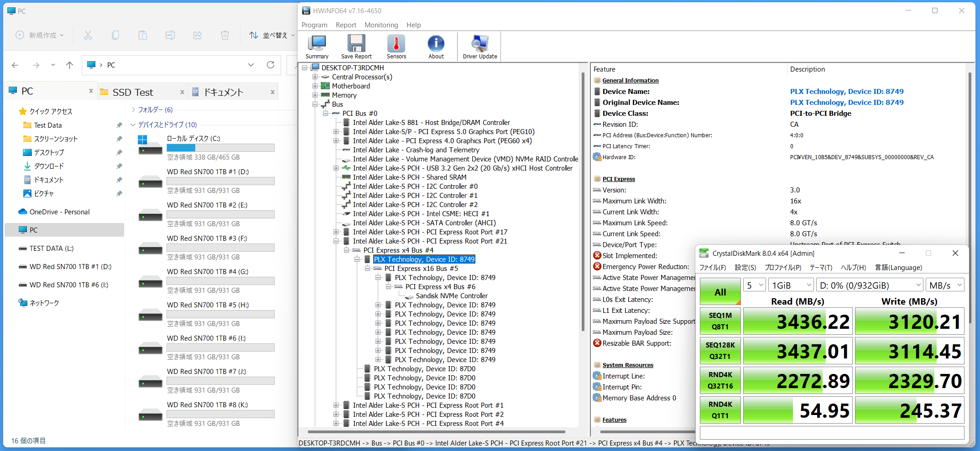This screenshot has width=980, height=451.
Task: Expand PCI Express Root Port #17 node
Action: tap(336, 232)
